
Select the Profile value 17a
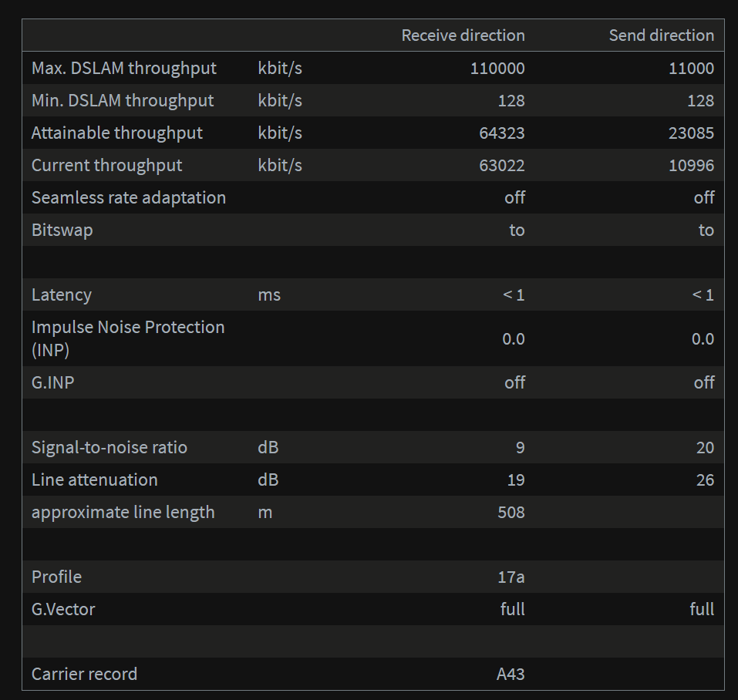(x=511, y=577)
